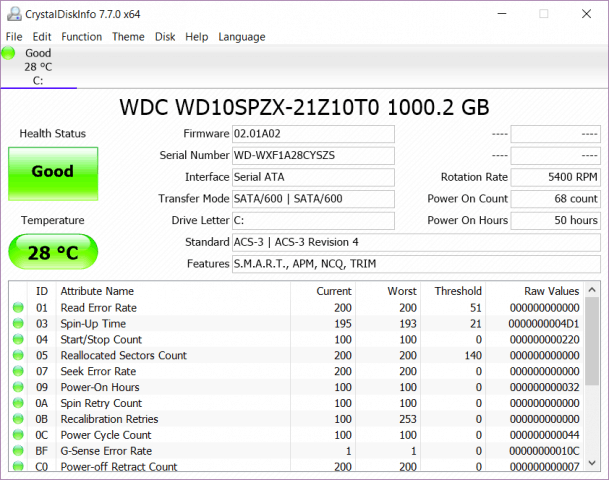Click the 28 °C temperature button
This screenshot has height=480, width=609.
53,252
